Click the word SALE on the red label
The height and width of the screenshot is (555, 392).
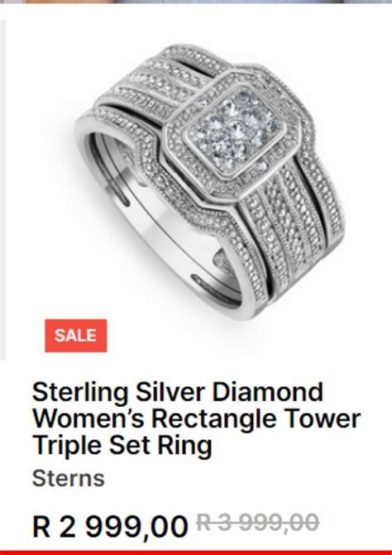(76, 336)
